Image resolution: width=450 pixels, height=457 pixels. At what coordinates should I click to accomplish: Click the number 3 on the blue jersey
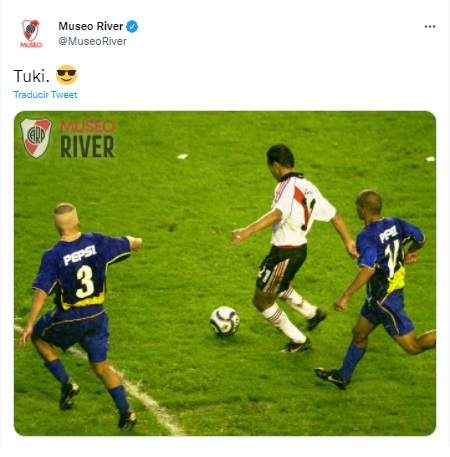click(x=85, y=281)
